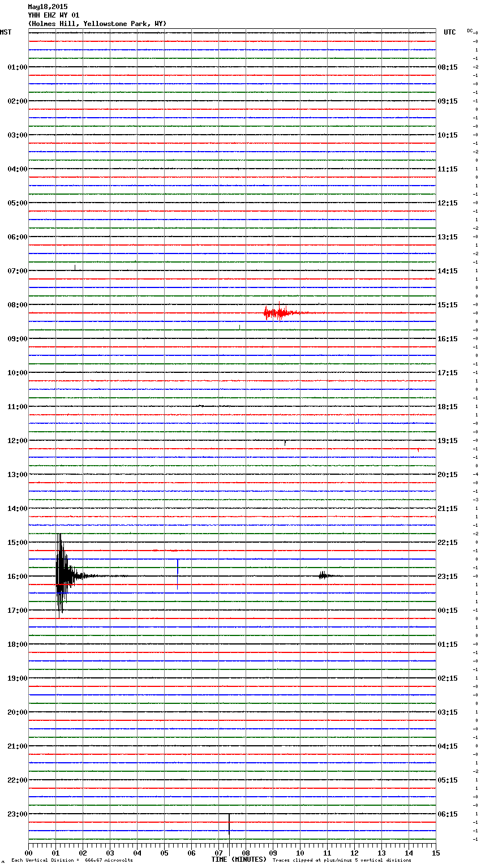Click the 06:15 UTC time label
481x868 pixels.
pos(448,814)
